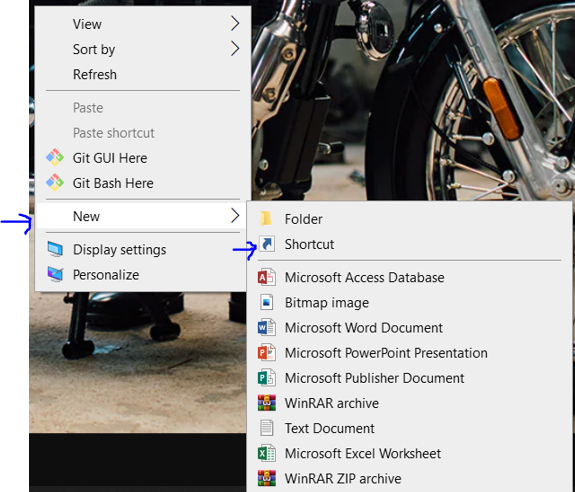Click the Microsoft PowerPoint Presentation icon
This screenshot has width=575, height=492.
[x=267, y=353]
